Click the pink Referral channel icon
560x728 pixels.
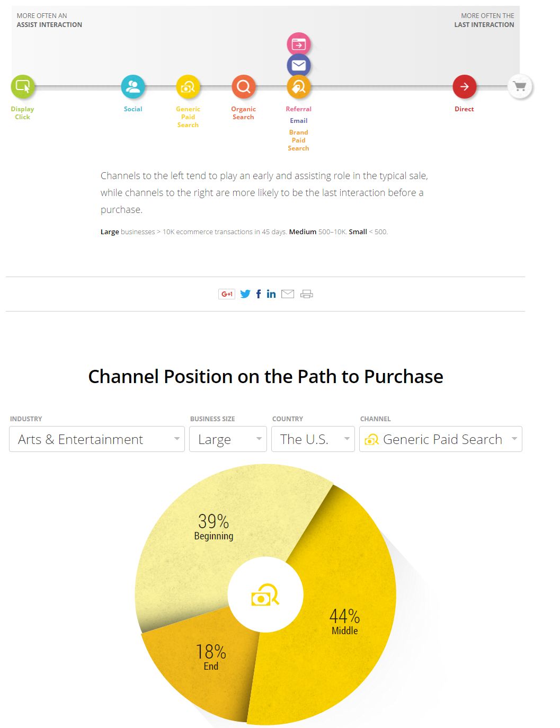click(x=299, y=44)
